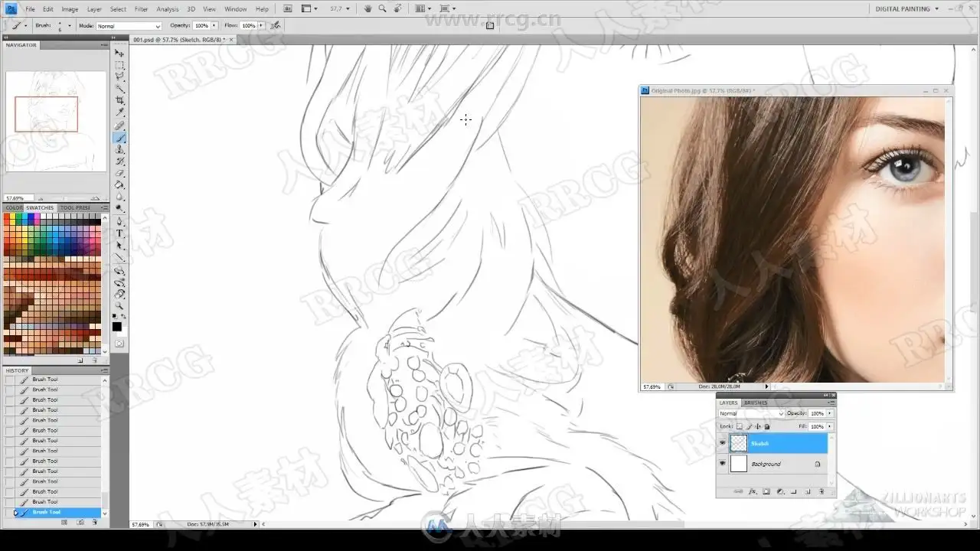Select the Move tool in toolbox
Image resolution: width=980 pixels, height=551 pixels.
pyautogui.click(x=119, y=54)
